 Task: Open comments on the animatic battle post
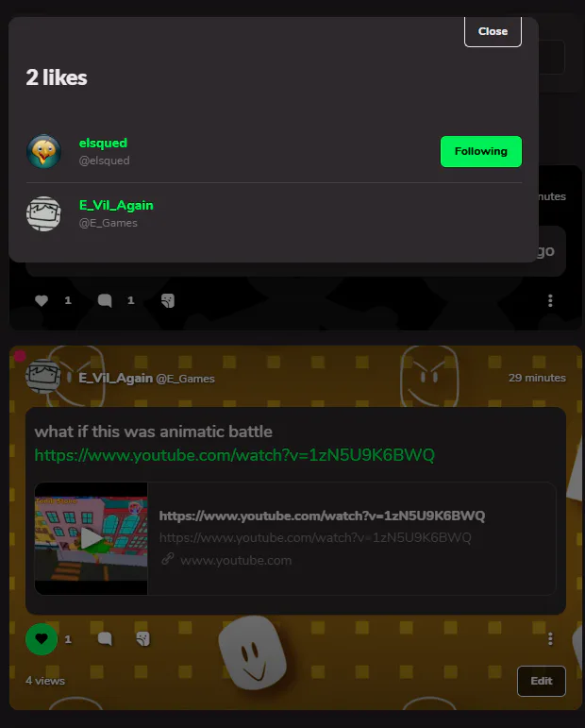[105, 639]
